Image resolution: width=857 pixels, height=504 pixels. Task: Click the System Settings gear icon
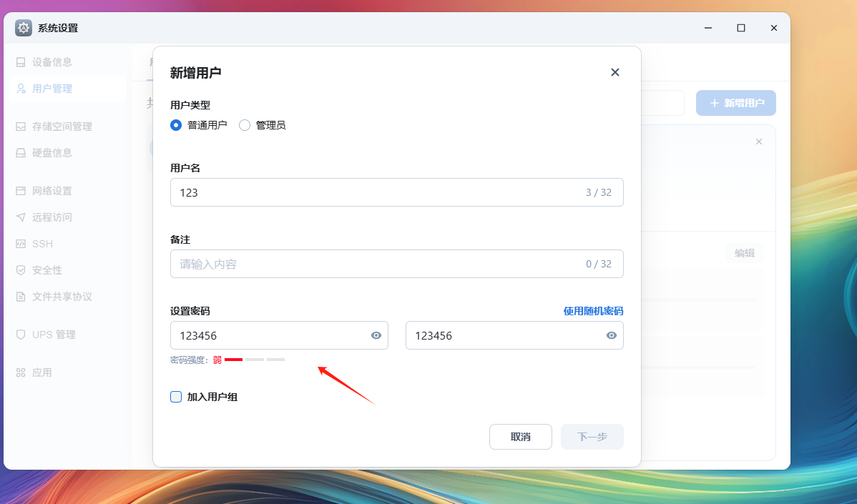coord(24,28)
